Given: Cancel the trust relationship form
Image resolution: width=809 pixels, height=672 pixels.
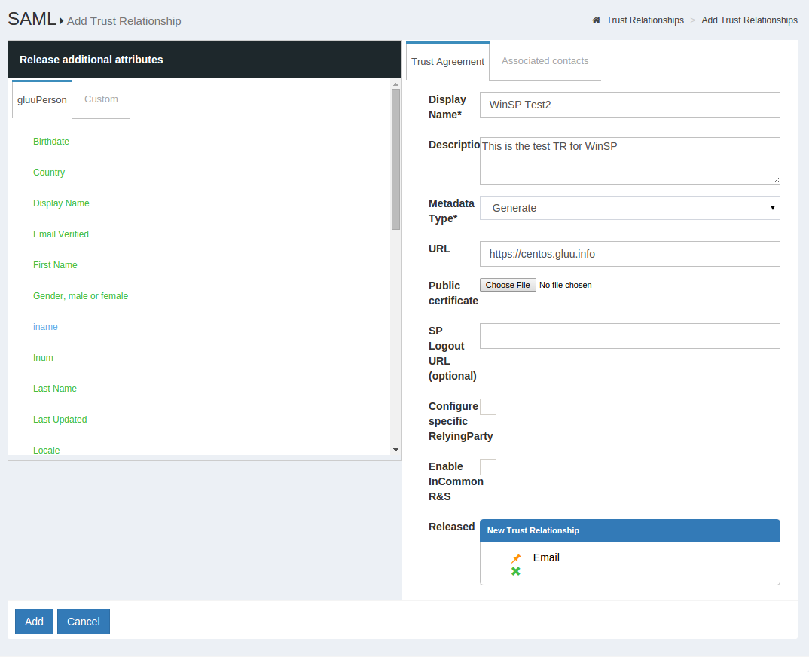Looking at the screenshot, I should pyautogui.click(x=84, y=622).
